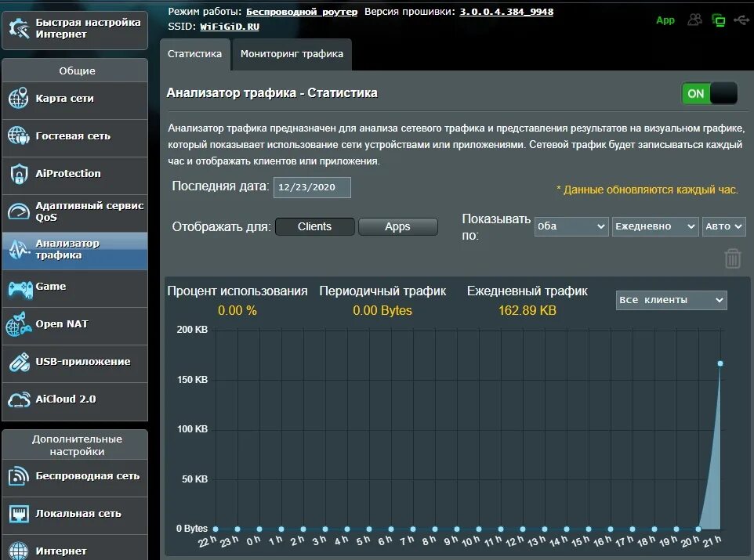Screen dimensions: 754x560
Task: Click the AiProtection shield icon
Action: (18, 174)
